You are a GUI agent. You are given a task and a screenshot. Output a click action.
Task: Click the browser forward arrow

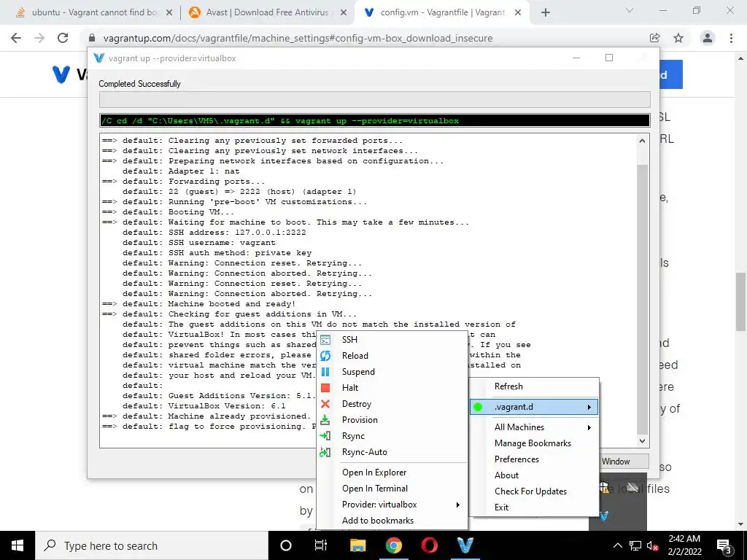[39, 38]
